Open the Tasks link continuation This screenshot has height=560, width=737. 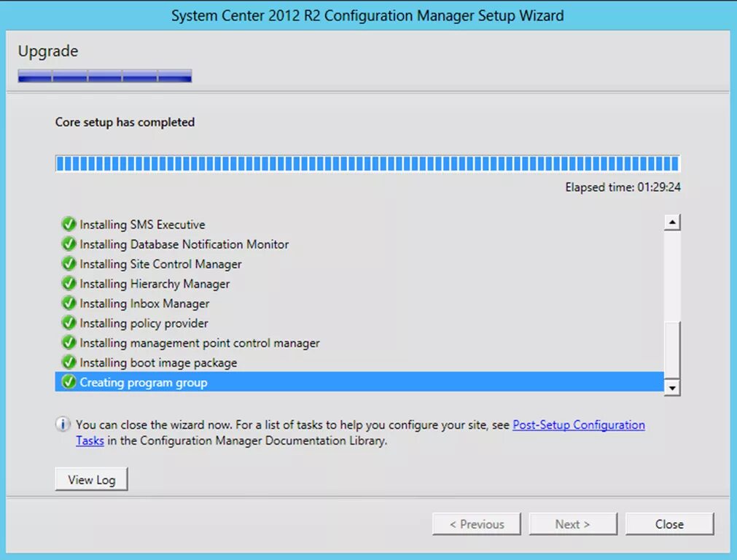click(90, 440)
